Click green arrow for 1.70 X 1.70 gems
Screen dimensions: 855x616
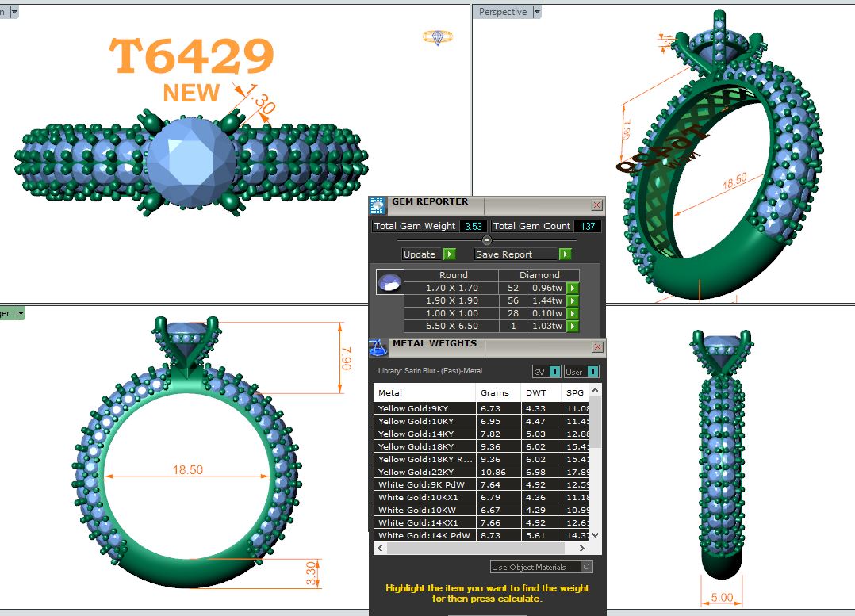tap(572, 289)
